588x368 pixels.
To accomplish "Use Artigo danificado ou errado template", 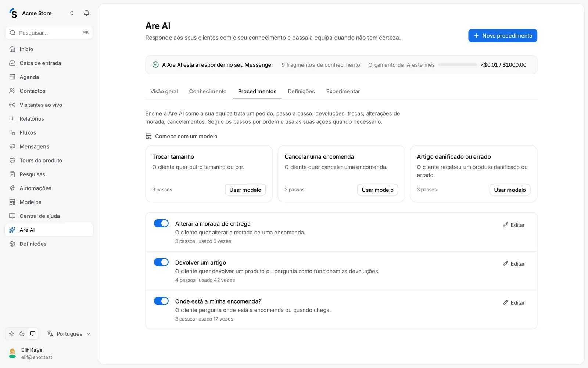I will pos(510,190).
